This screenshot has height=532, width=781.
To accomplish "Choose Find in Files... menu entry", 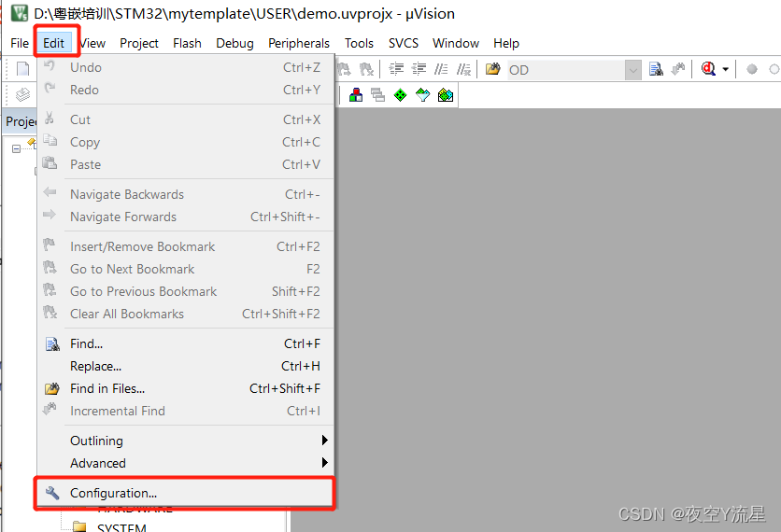I will (185, 388).
